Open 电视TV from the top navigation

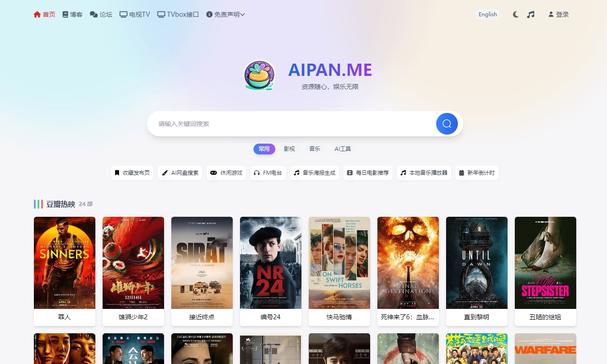[x=135, y=14]
